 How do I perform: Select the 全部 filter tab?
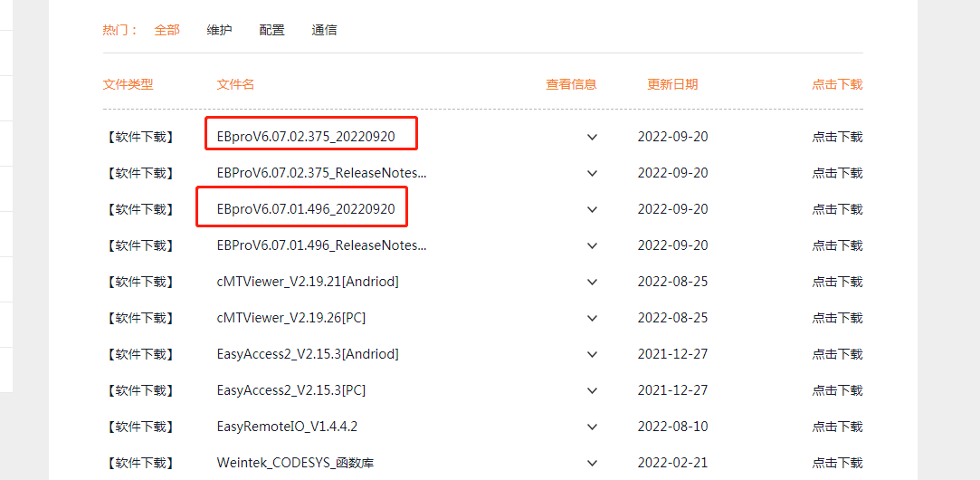(167, 30)
